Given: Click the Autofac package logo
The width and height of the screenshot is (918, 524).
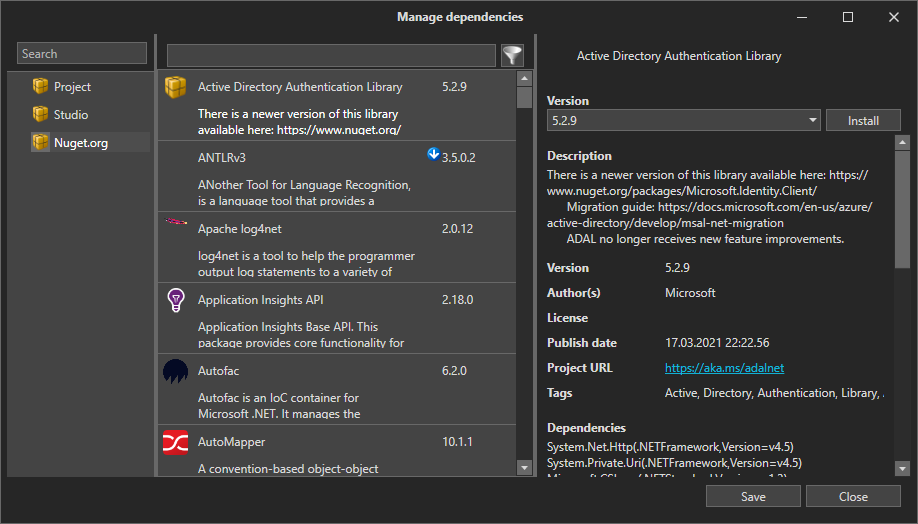Looking at the screenshot, I should tap(176, 372).
